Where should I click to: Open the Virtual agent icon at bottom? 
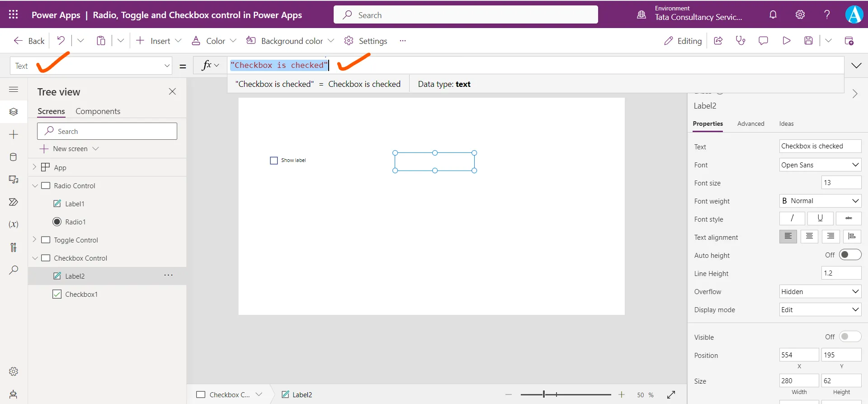click(14, 394)
